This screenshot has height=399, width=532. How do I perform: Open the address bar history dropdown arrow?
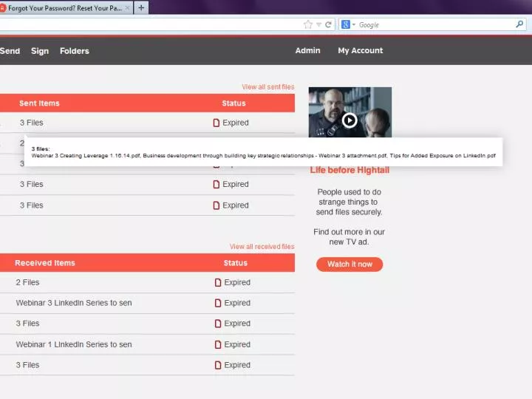tap(318, 24)
